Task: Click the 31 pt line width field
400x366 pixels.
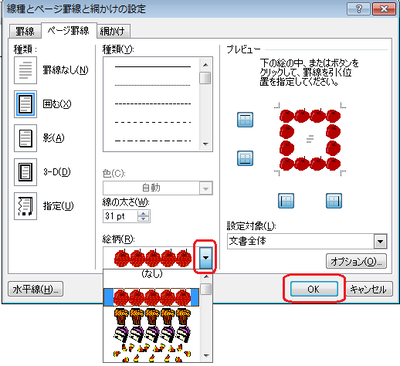Action: pos(121,216)
